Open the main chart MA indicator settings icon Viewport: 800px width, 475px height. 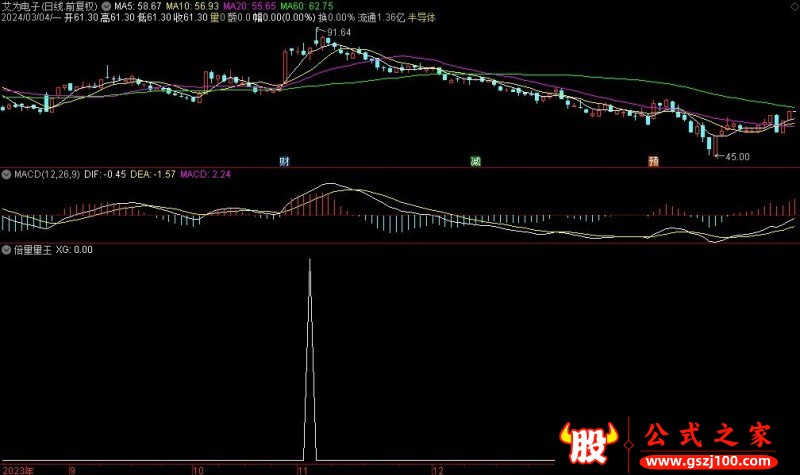pos(107,6)
